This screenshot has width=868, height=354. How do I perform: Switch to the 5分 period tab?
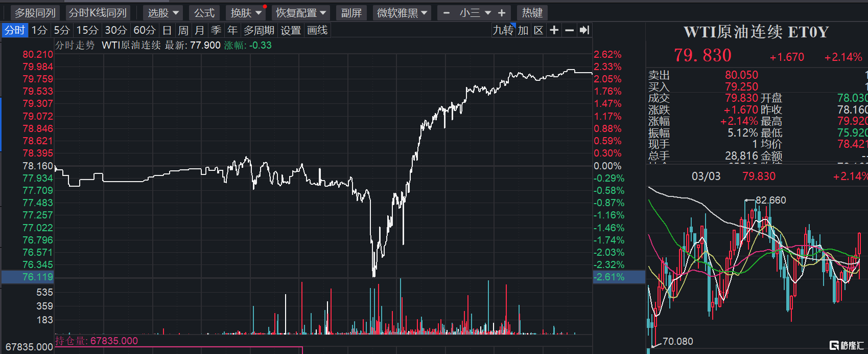[62, 30]
